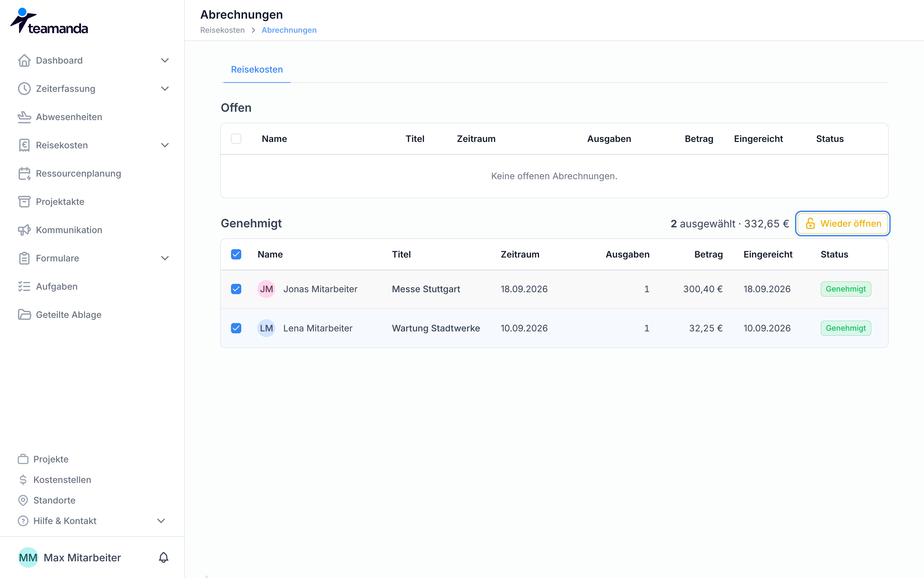Viewport: 924px width, 578px height.
Task: Click the Reisekosten breadcrumb link
Action: (x=222, y=30)
